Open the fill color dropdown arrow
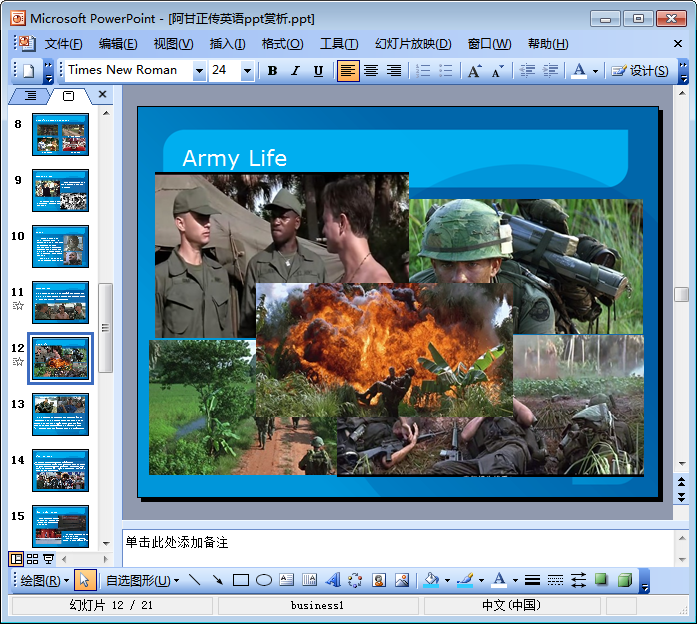This screenshot has width=697, height=624. click(447, 580)
